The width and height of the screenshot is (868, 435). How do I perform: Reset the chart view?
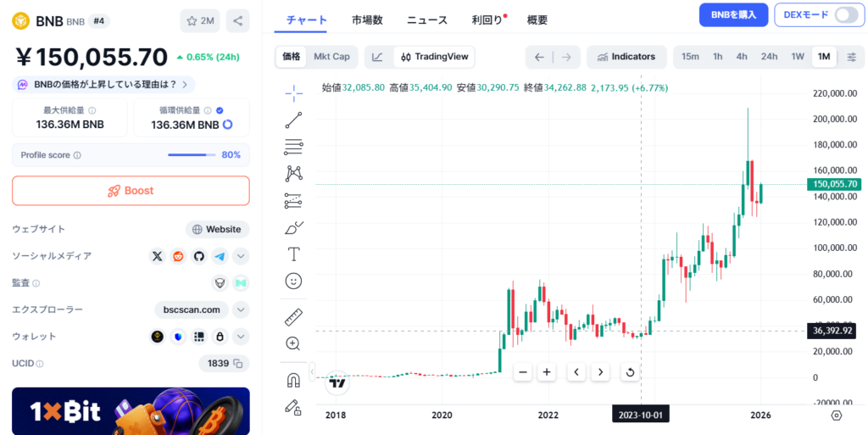630,372
